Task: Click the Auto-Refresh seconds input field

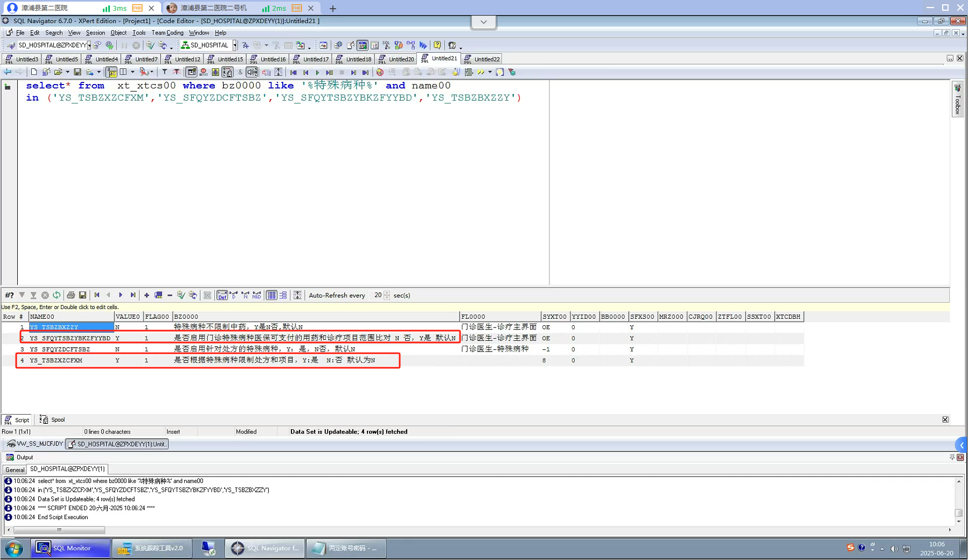Action: point(375,295)
